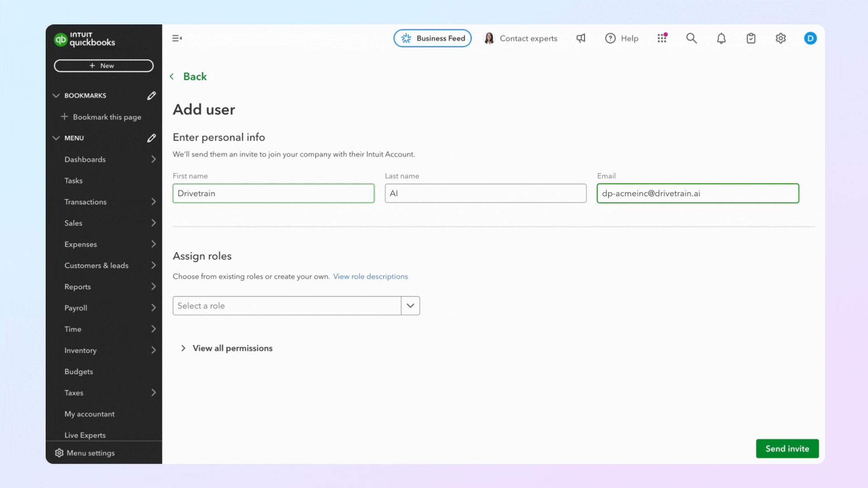Viewport: 868px width, 488px height.
Task: Collapse the BOOKMARKS section
Action: 56,95
